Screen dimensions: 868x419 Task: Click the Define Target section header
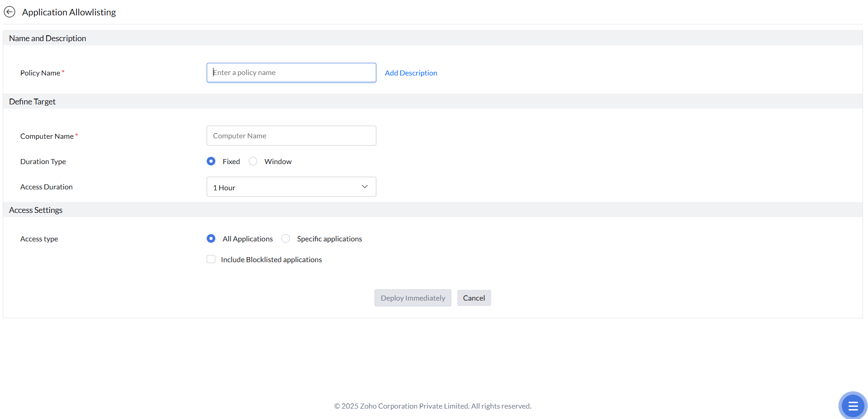32,102
